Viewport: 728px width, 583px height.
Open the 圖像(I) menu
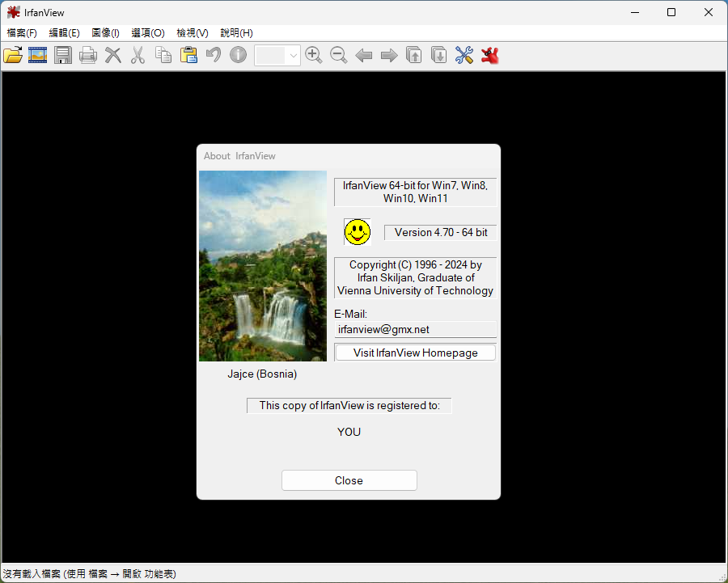point(105,33)
